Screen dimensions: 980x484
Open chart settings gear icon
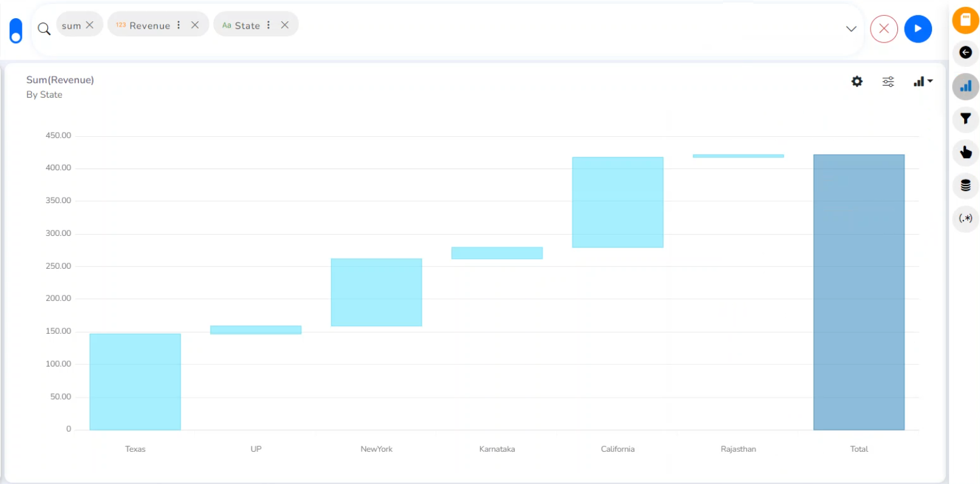[857, 81]
